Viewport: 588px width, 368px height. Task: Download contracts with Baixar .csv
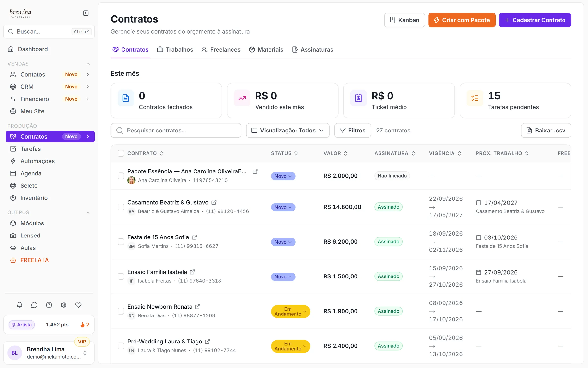pos(546,131)
